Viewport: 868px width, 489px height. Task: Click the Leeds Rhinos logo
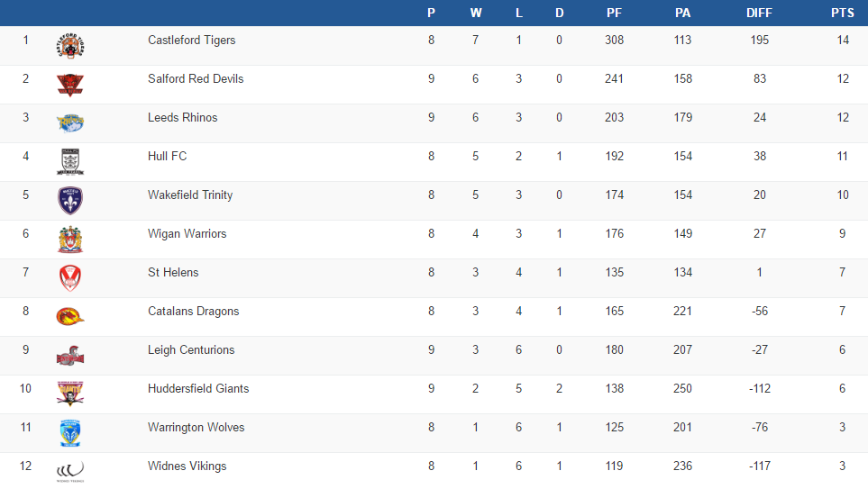click(x=70, y=123)
